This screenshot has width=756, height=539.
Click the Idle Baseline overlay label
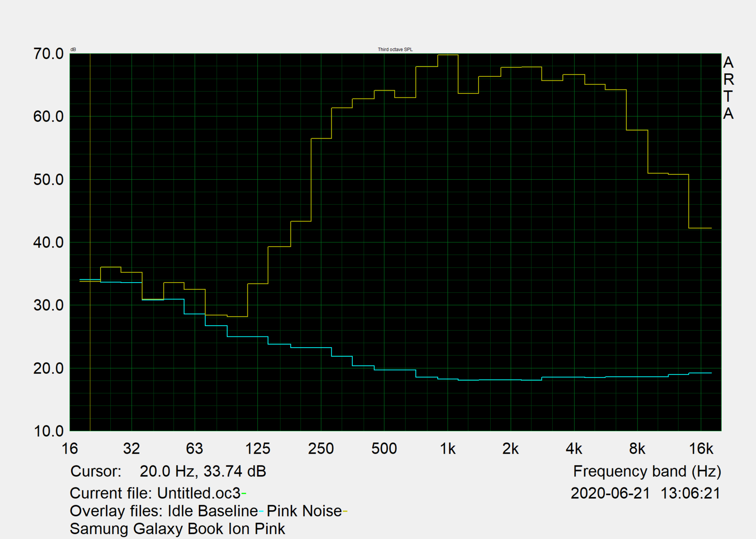[x=213, y=511]
